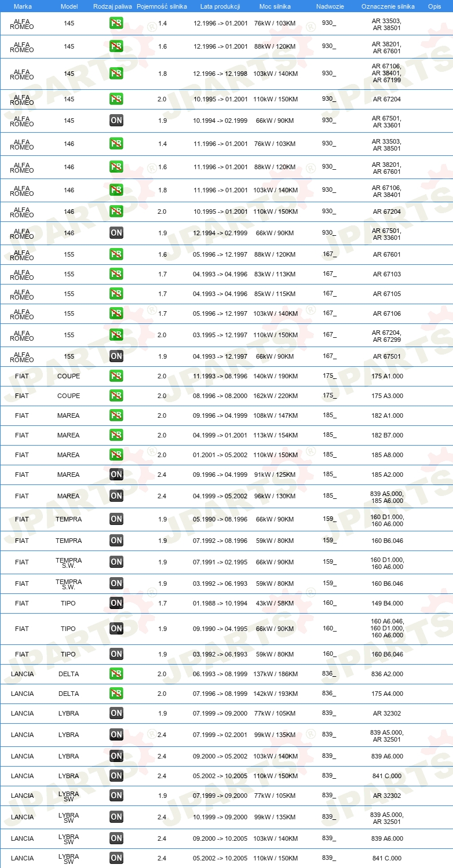Click the 108kW / 147KM power cell

[276, 415]
